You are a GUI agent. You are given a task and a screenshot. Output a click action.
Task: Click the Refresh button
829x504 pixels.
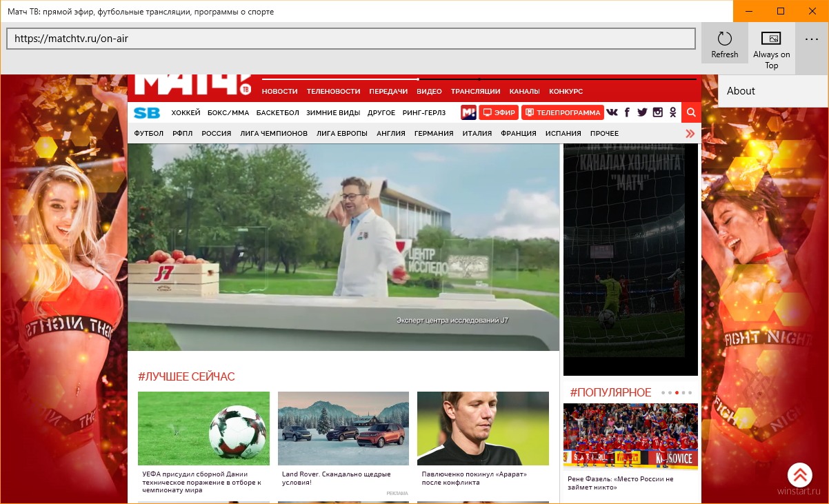pyautogui.click(x=725, y=43)
